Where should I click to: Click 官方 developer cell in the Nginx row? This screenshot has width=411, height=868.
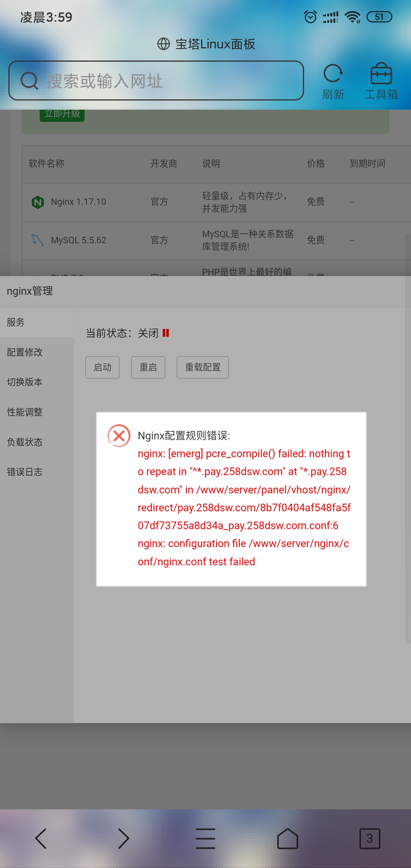click(x=159, y=202)
